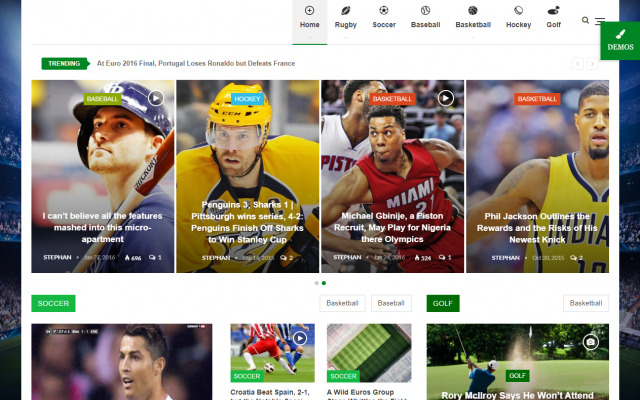Open the hamburger side menu icon
The width and height of the screenshot is (640, 400).
coord(598,21)
